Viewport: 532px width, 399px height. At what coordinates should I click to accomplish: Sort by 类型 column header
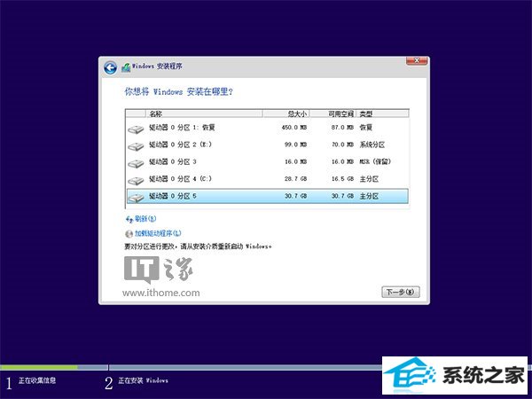pos(382,113)
